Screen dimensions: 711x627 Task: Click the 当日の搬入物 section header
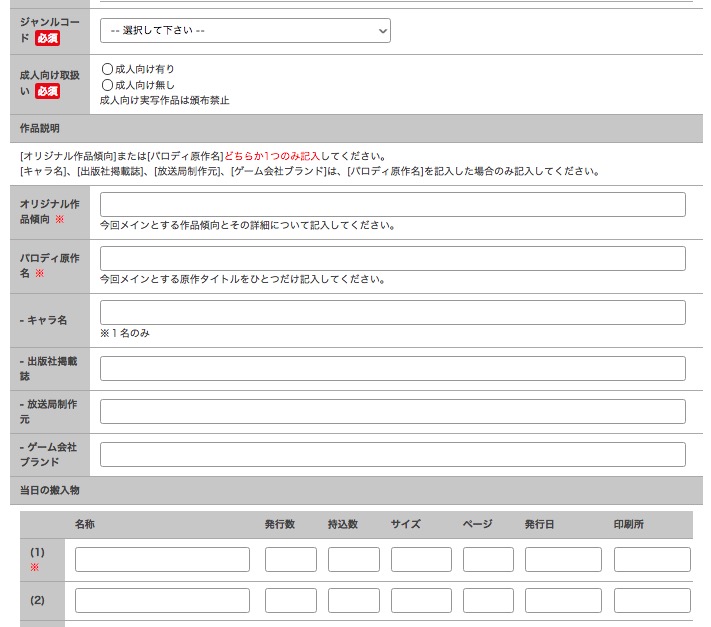(x=356, y=490)
